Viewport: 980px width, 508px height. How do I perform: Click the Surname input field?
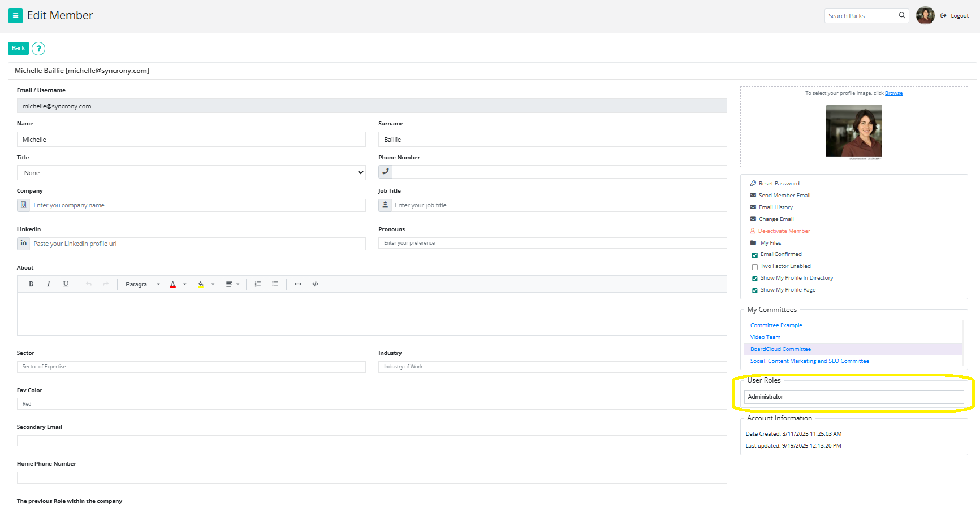click(552, 140)
